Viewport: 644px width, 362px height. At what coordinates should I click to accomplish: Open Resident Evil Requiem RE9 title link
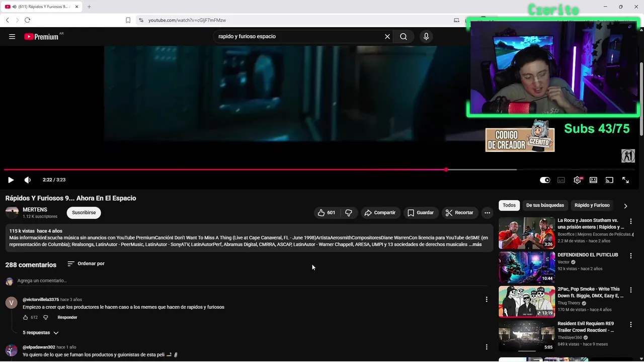click(x=586, y=327)
